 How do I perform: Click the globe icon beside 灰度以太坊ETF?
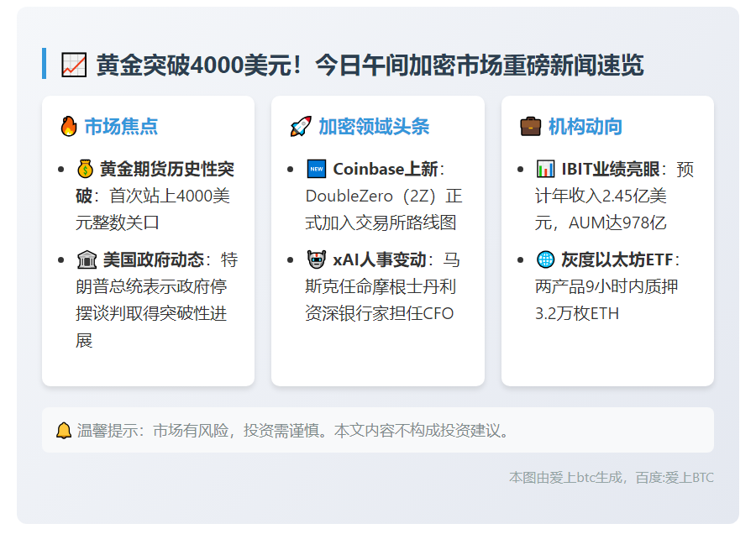[546, 260]
